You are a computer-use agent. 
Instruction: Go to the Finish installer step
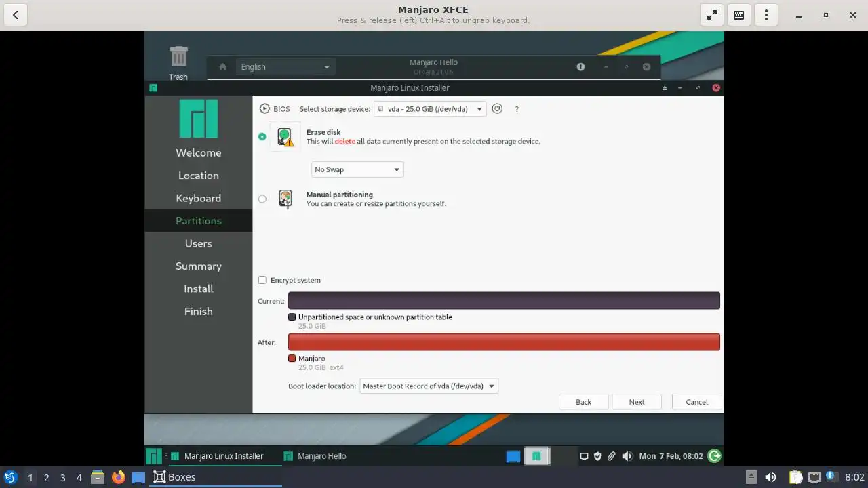click(198, 311)
